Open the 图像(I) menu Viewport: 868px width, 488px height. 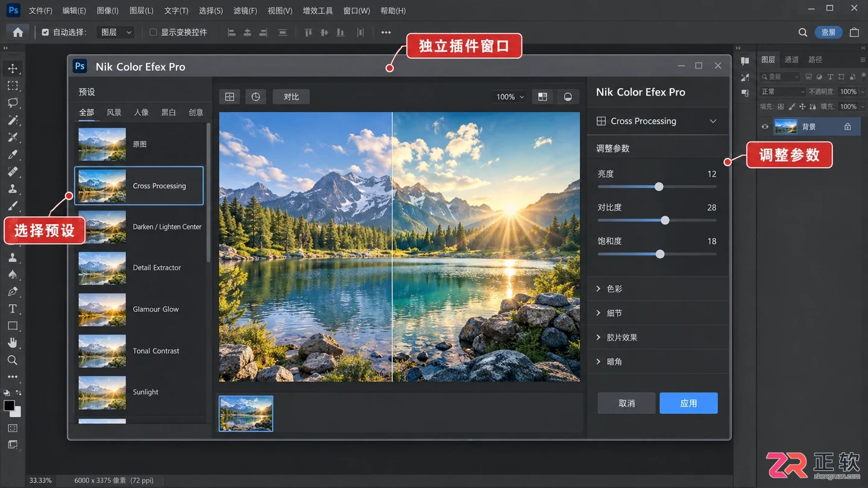click(108, 11)
